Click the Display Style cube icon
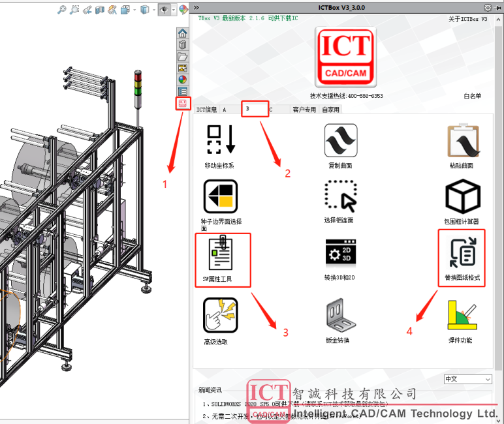 point(145,10)
